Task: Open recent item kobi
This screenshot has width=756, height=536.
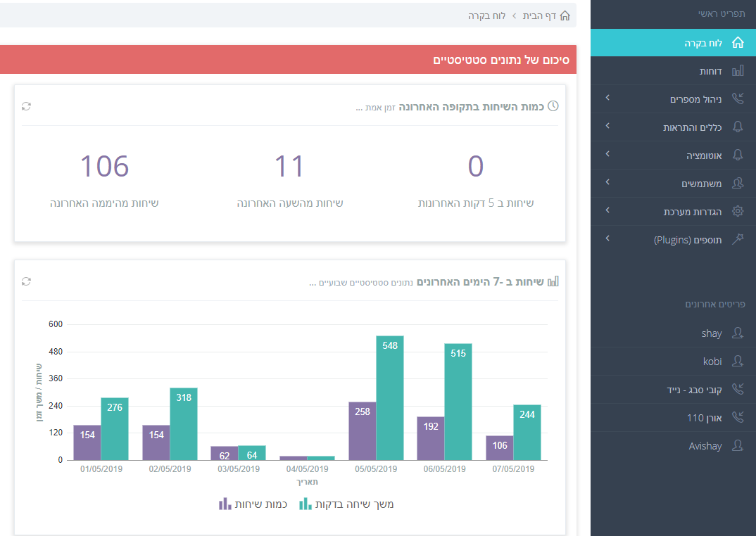Action: pyautogui.click(x=673, y=362)
